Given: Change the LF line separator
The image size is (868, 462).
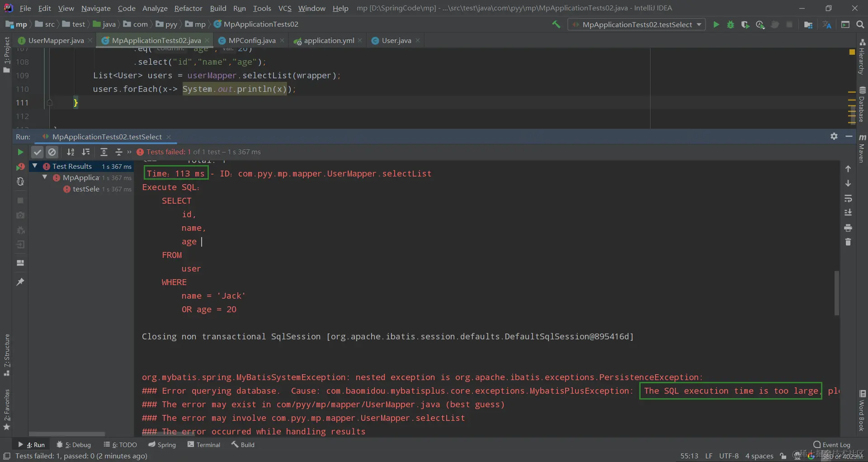Looking at the screenshot, I should pos(709,456).
